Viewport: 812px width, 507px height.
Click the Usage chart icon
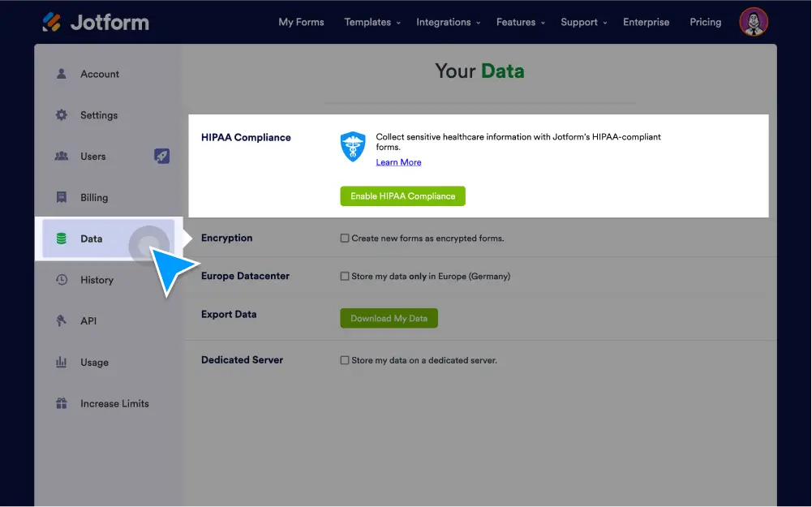point(61,362)
